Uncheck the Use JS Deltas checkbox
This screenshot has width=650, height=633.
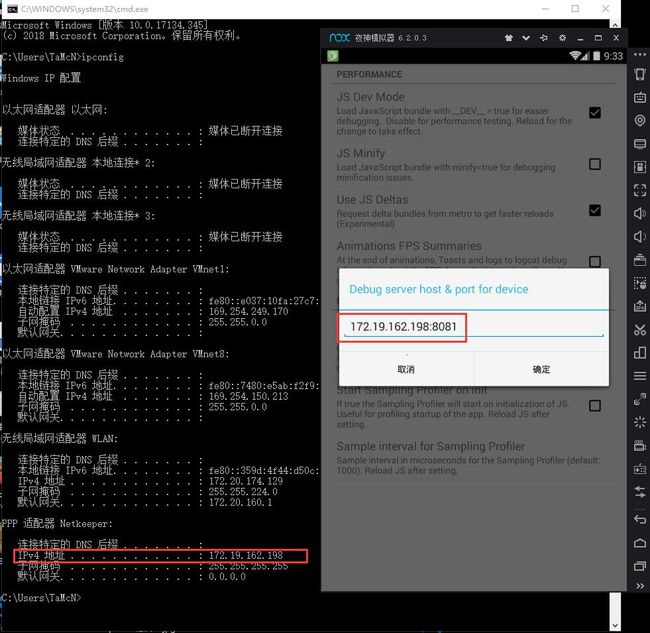click(x=595, y=211)
